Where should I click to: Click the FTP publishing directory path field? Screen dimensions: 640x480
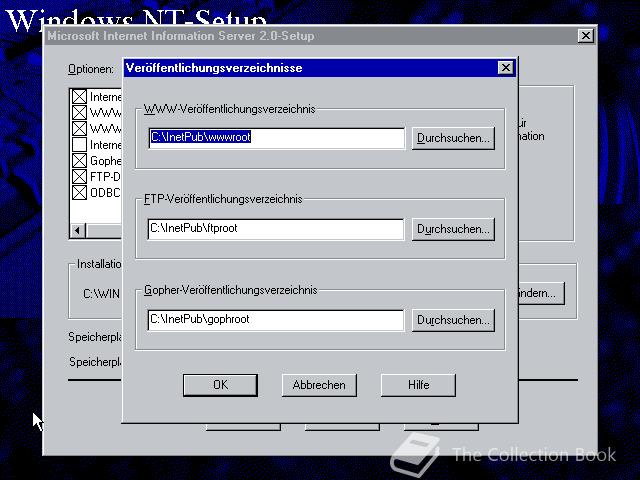click(x=276, y=229)
